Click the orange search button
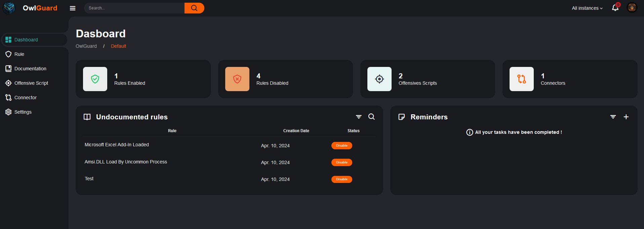Viewport: 644px width, 229px height. [194, 8]
